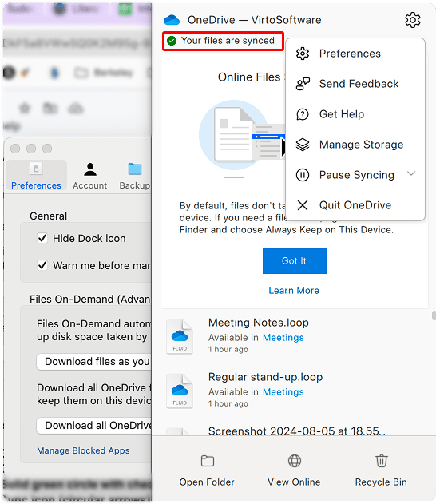Click the Download files as you button
Viewport: 436px width, 504px height.
93,362
